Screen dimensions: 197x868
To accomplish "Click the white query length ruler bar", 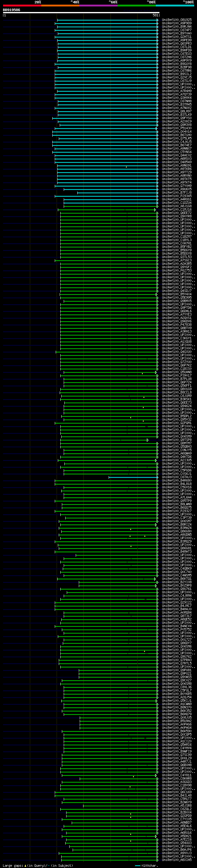I will pyautogui.click(x=81, y=13).
